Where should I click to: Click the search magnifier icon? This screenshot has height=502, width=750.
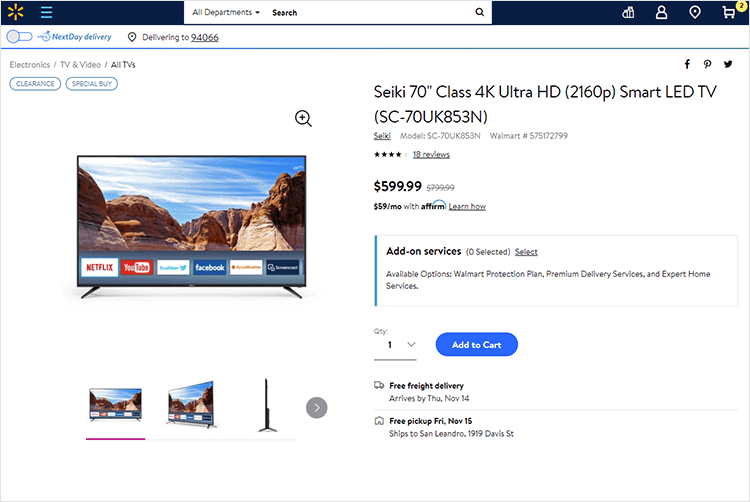[479, 12]
